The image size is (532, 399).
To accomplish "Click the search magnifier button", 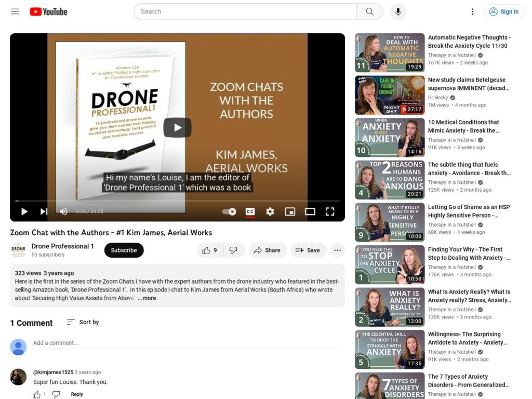I will pyautogui.click(x=369, y=11).
